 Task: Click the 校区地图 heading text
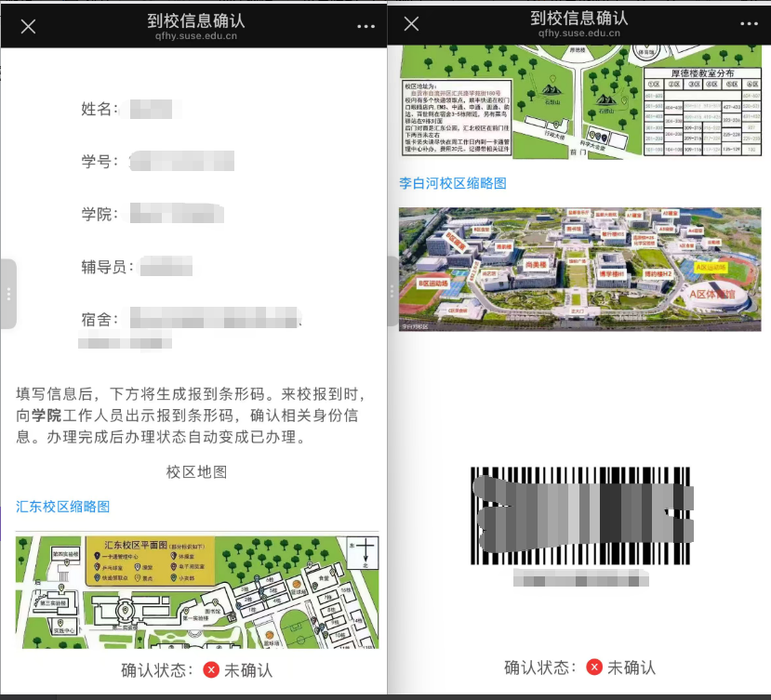(x=196, y=472)
